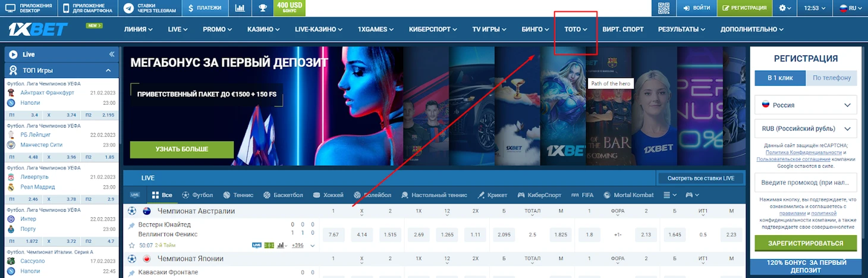Click in the promo code input field
This screenshot has width=868, height=278.
[x=806, y=182]
